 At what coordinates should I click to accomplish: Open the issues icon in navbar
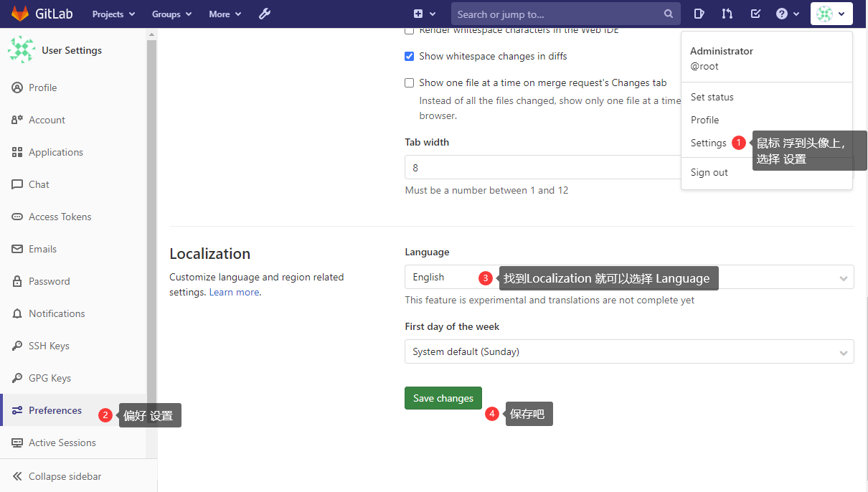pyautogui.click(x=699, y=14)
